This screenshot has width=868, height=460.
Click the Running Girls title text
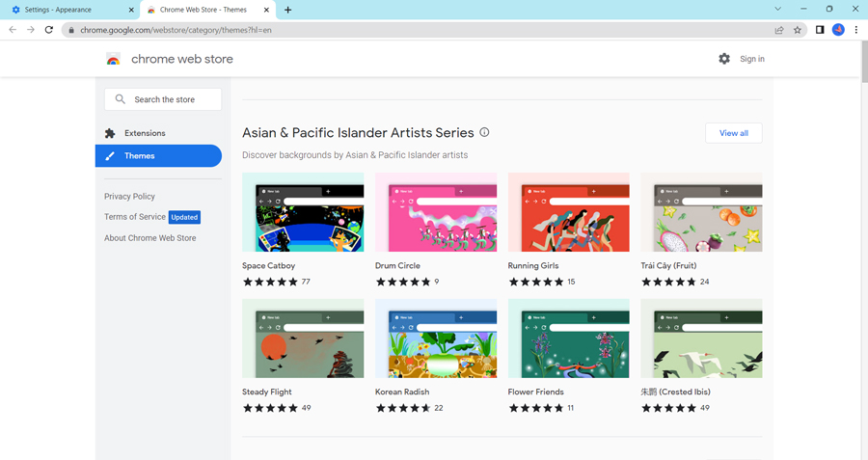[x=533, y=266]
